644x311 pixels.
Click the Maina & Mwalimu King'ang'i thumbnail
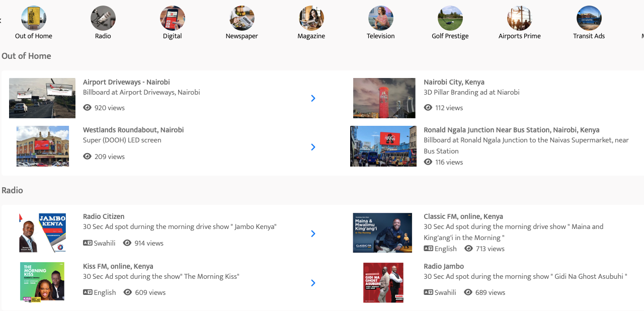coord(382,232)
